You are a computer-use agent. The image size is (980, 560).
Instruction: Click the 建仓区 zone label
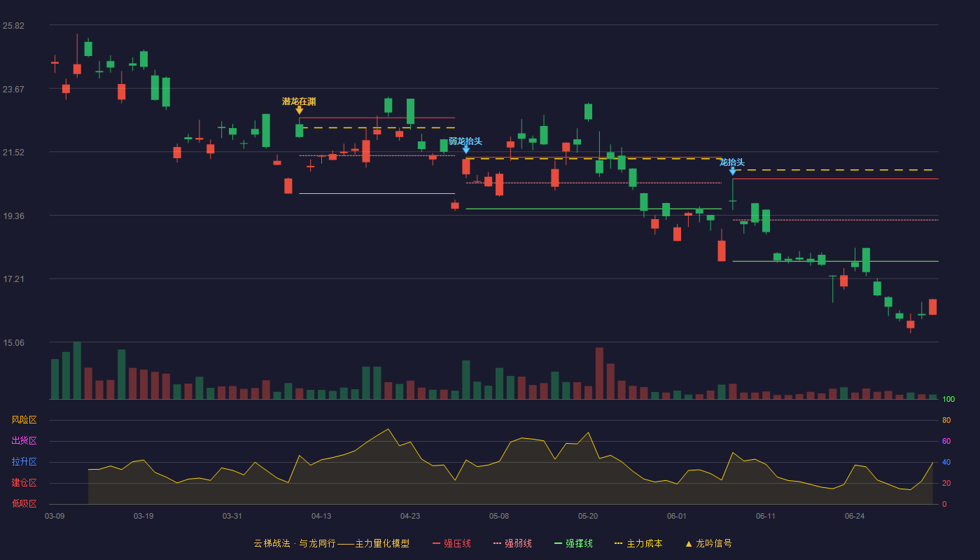[x=24, y=483]
